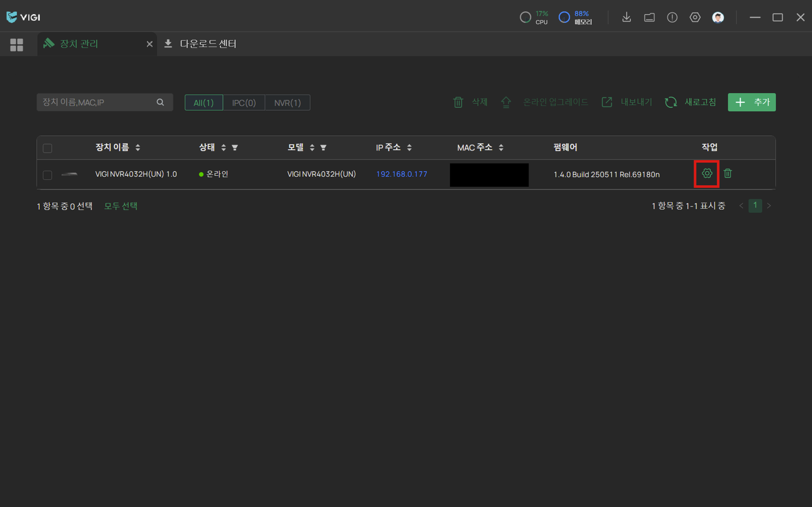Open the app grid home icon
This screenshot has width=812, height=507.
[17, 45]
